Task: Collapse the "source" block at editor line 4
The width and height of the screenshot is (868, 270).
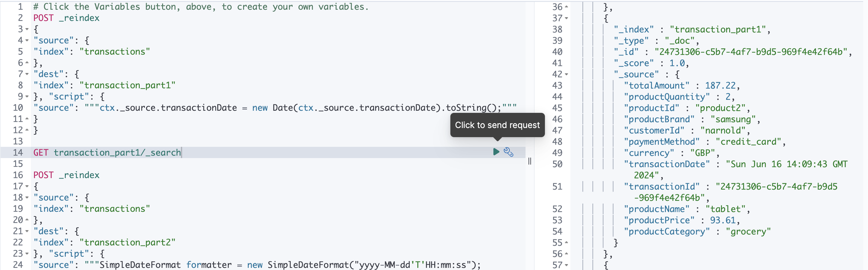Action: 27,40
